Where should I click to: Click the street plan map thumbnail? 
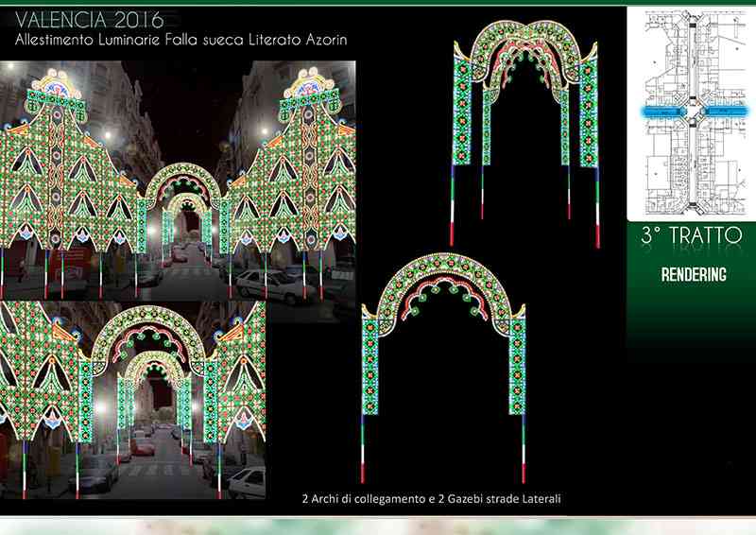coord(691,113)
